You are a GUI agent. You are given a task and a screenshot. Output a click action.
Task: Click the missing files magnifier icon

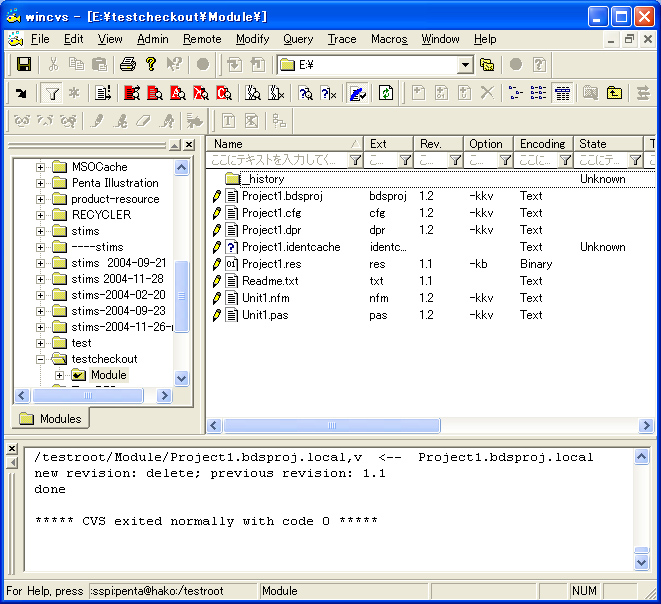tap(253, 93)
